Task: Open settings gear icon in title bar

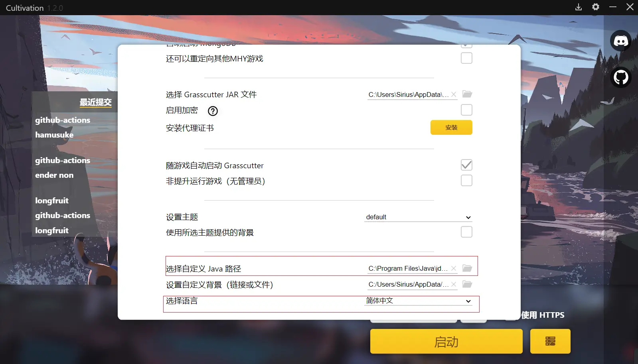Action: tap(595, 7)
